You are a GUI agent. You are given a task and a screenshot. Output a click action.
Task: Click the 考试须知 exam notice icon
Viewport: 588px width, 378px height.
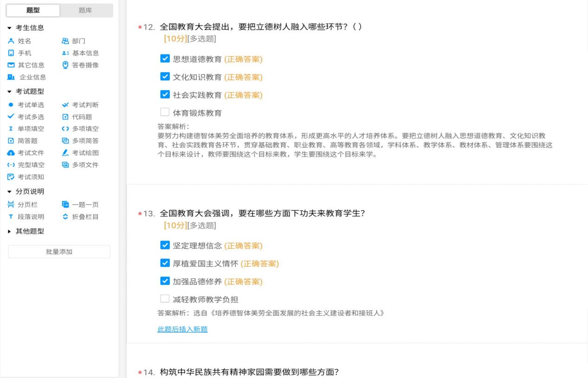tap(11, 177)
